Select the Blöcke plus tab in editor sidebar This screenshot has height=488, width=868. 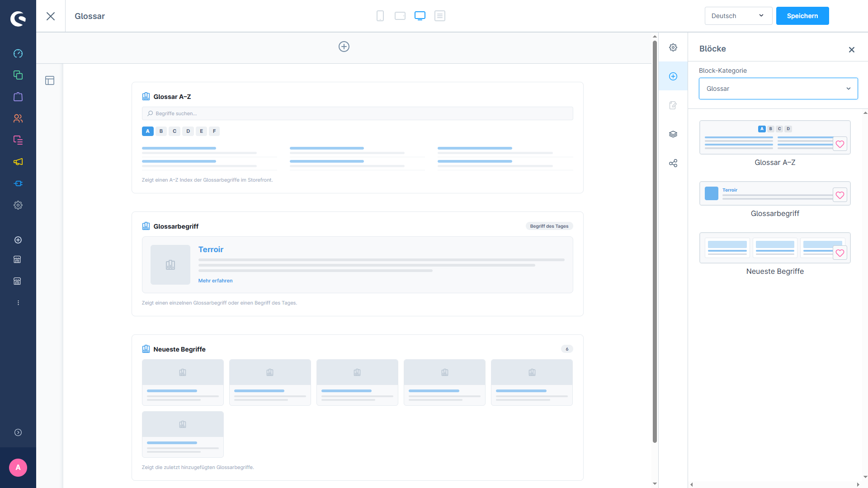(673, 76)
